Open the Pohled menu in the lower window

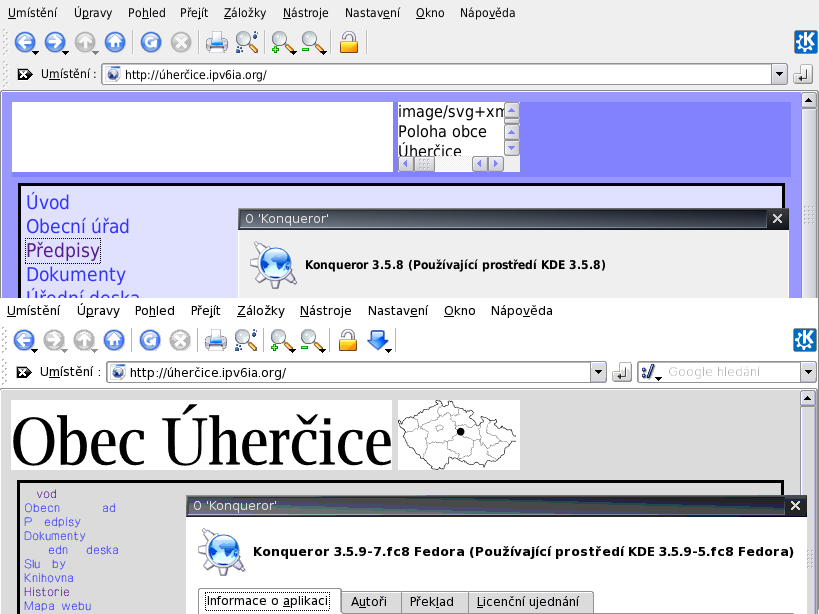click(x=155, y=311)
